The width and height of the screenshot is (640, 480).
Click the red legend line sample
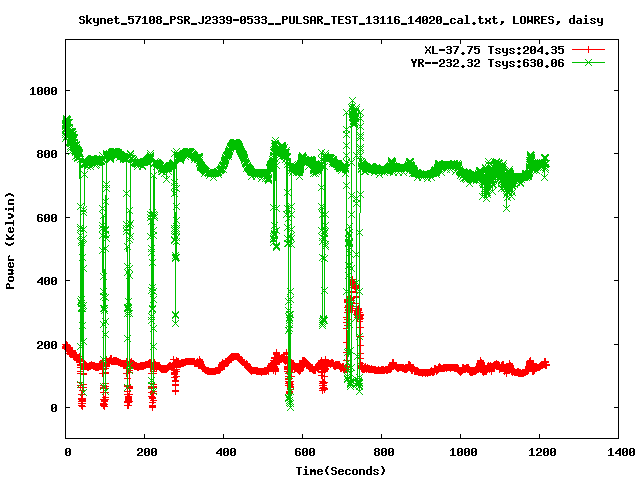(x=588, y=50)
